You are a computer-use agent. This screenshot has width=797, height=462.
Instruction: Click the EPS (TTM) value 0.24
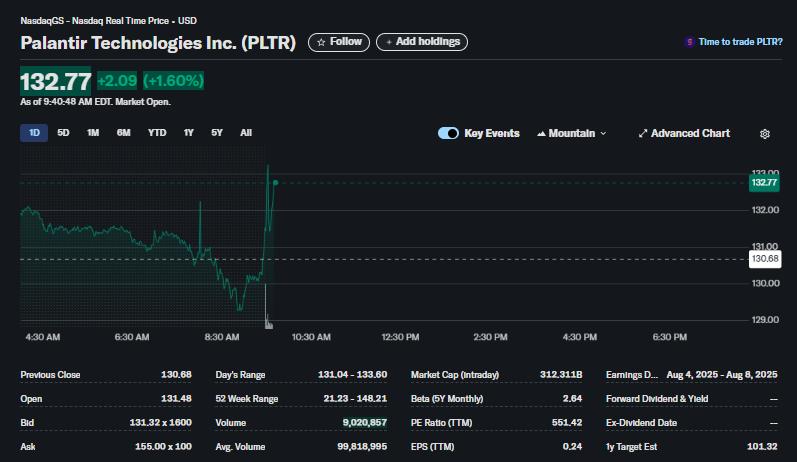pyautogui.click(x=572, y=447)
